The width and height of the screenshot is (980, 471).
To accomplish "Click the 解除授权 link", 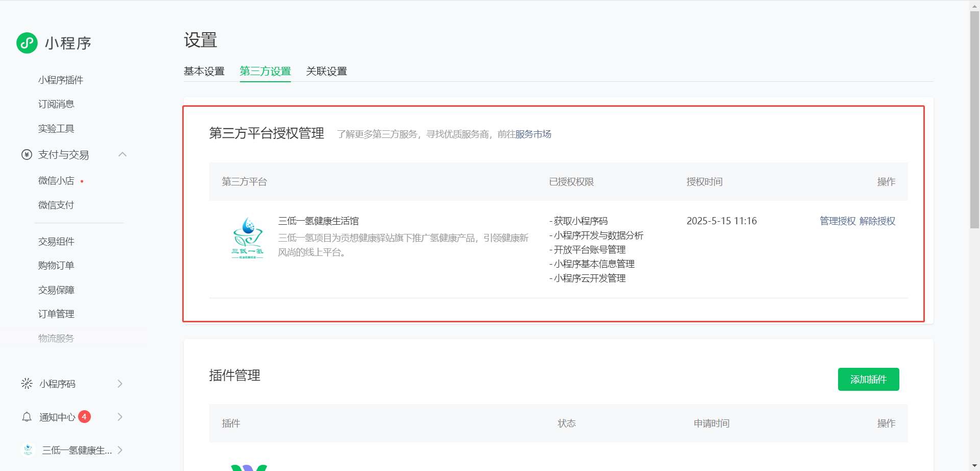I will click(877, 221).
